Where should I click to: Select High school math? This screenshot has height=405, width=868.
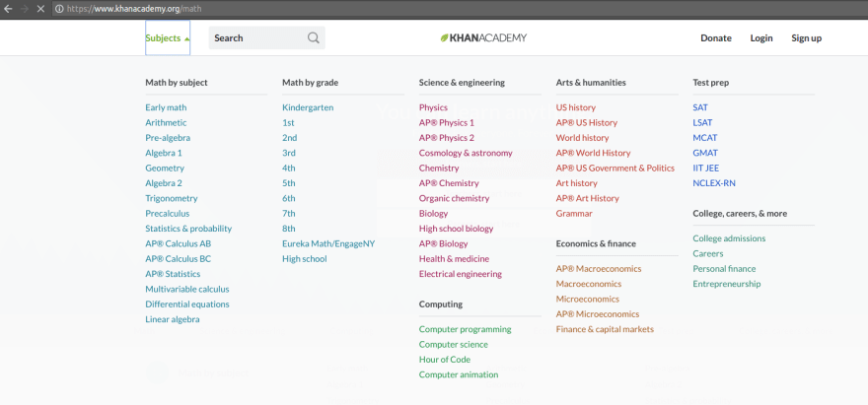(x=305, y=259)
